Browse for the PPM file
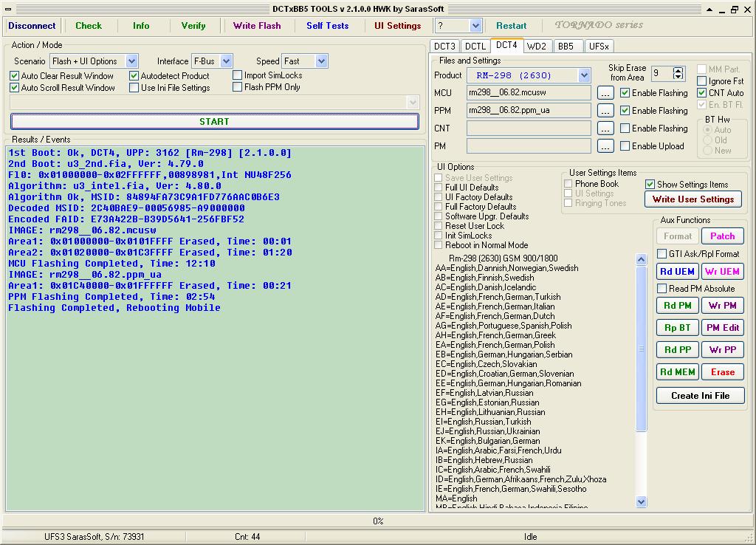756x545 pixels. coord(605,111)
